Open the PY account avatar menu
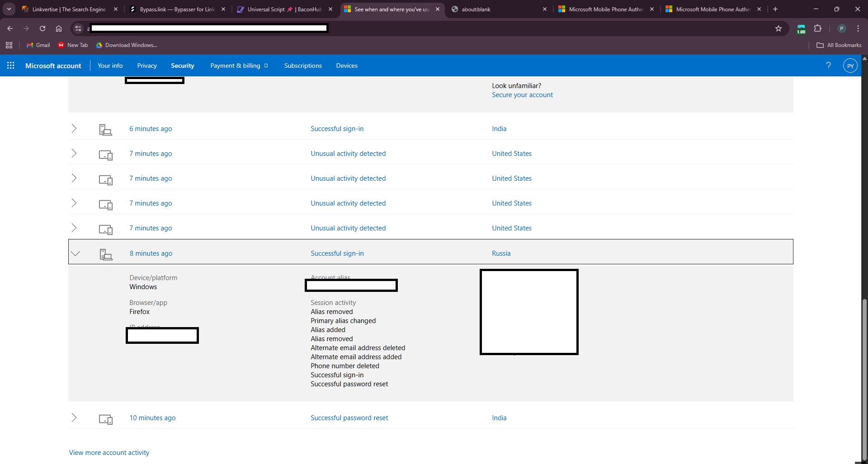This screenshot has height=464, width=868. tap(850, 66)
